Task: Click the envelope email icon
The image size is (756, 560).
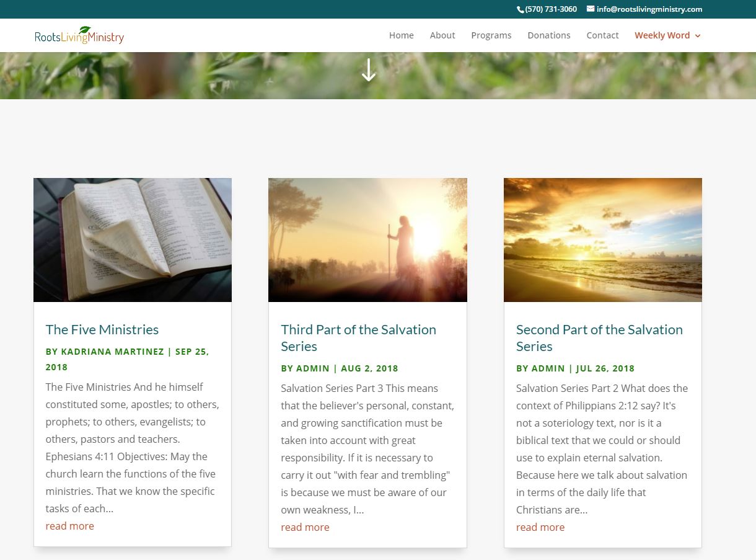Action: [x=591, y=9]
